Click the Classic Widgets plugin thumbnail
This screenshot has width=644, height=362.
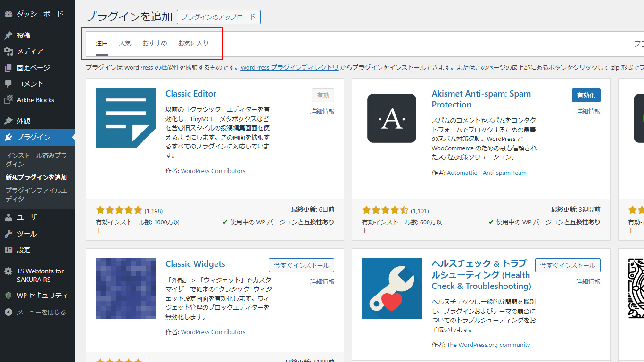(x=126, y=288)
